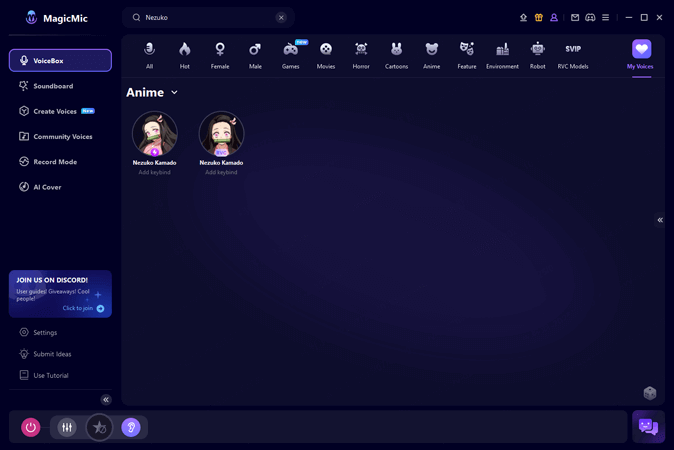Expand the right side panel
This screenshot has width=674, height=450.
660,220
